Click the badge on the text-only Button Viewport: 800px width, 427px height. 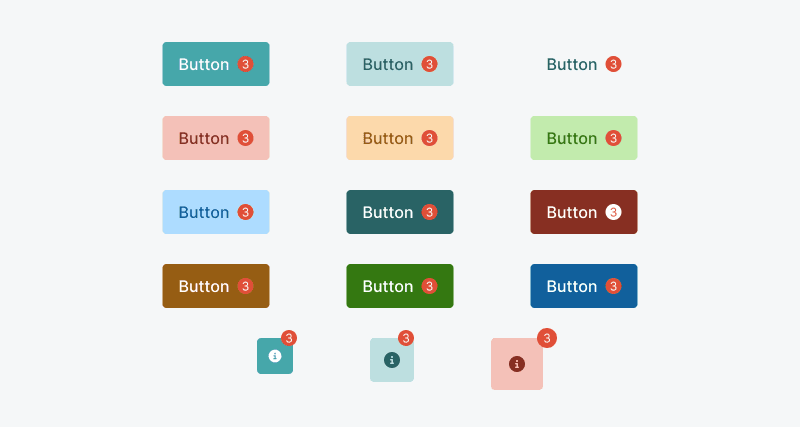point(614,64)
